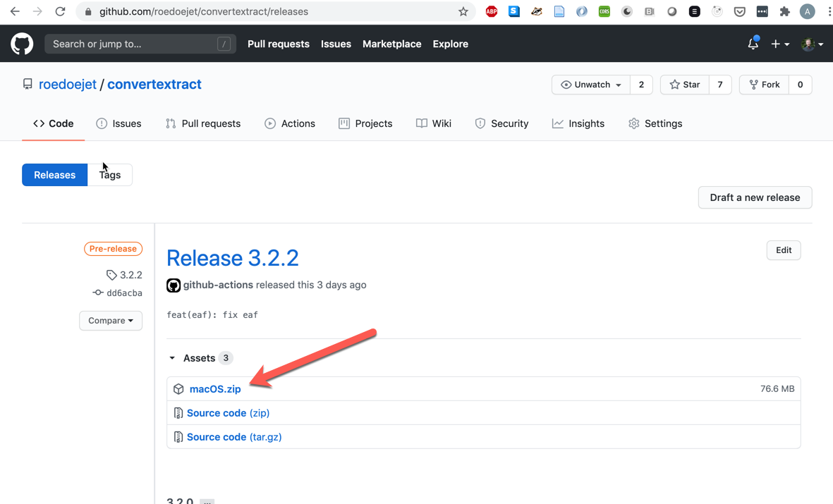
Task: Open the stargazers count 7
Action: [720, 85]
